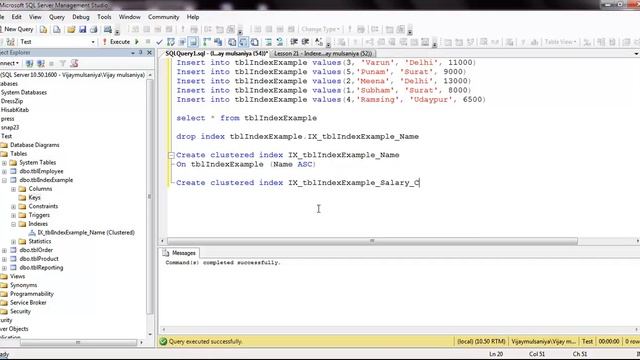Expand dbo.tblOrder table node
Image resolution: width=640 pixels, height=360 pixels.
tap(4, 250)
